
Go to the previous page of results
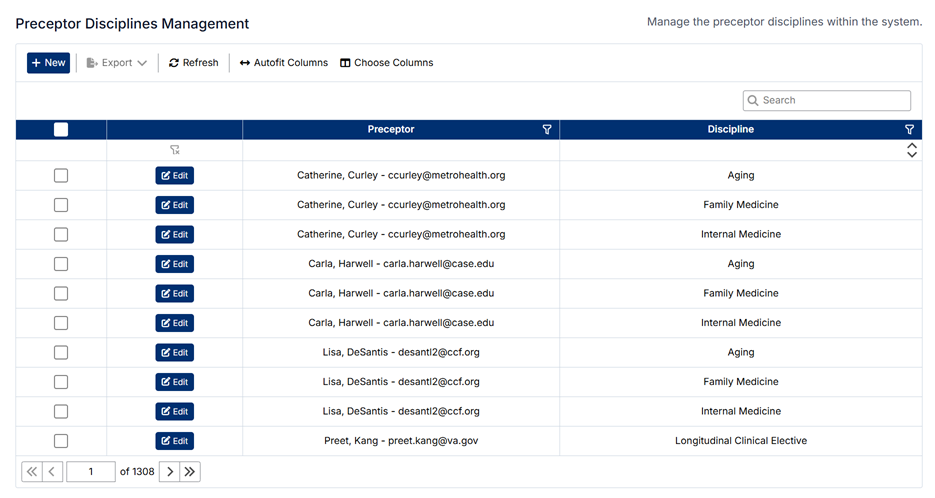53,471
